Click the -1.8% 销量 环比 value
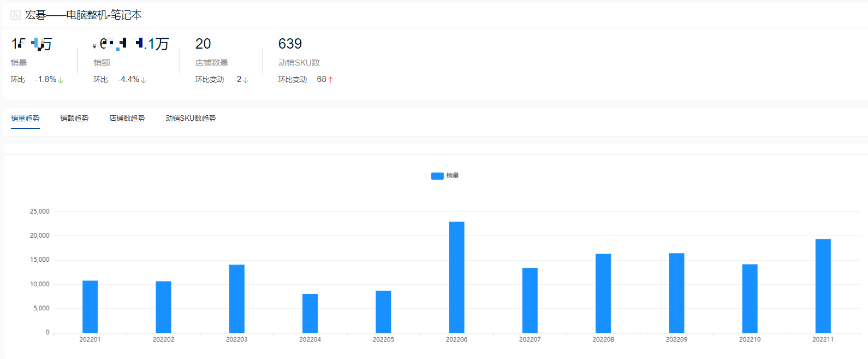868x359 pixels. click(46, 79)
